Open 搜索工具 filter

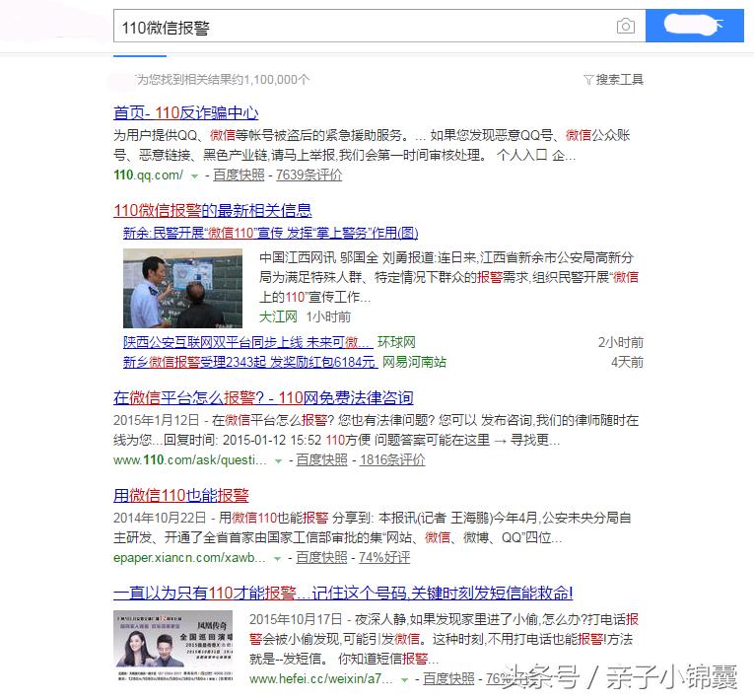(619, 80)
